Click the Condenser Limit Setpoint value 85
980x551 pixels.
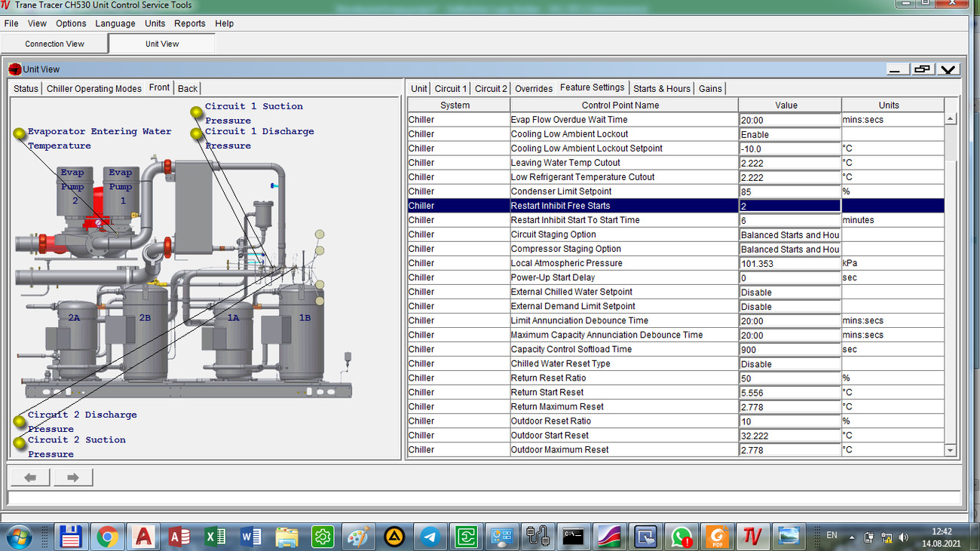789,191
